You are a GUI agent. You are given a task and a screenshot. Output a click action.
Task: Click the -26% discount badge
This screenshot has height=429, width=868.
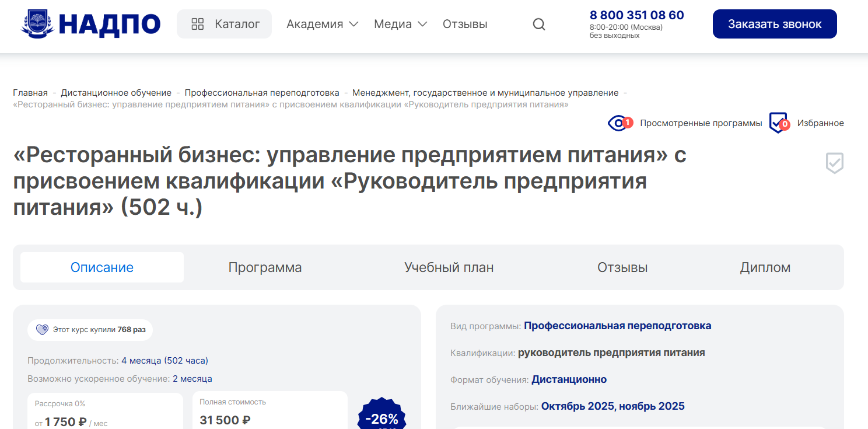tap(381, 418)
